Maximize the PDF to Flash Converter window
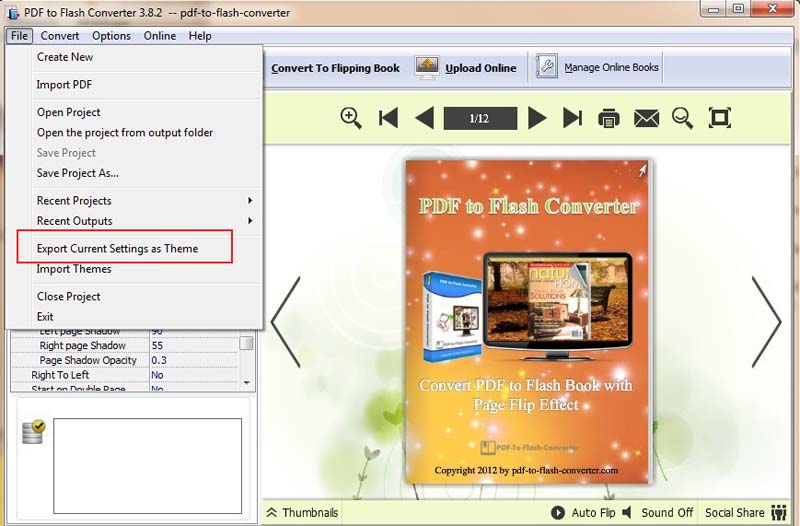The image size is (800, 526). coord(738,9)
